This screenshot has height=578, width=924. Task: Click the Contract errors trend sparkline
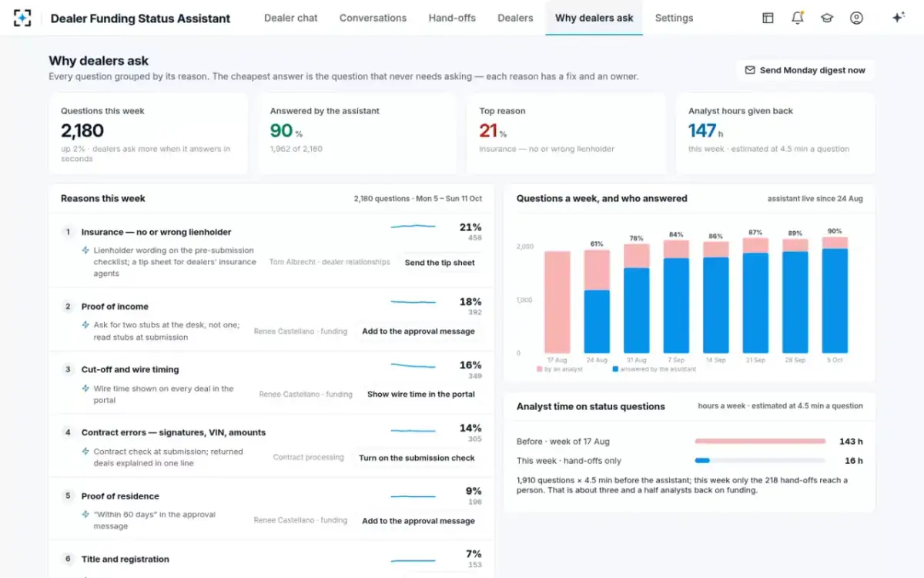coord(413,430)
